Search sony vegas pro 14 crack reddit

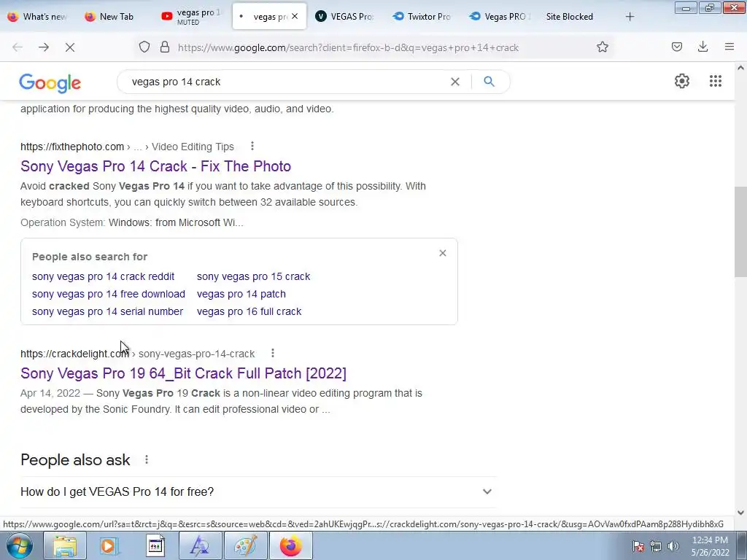pyautogui.click(x=104, y=276)
